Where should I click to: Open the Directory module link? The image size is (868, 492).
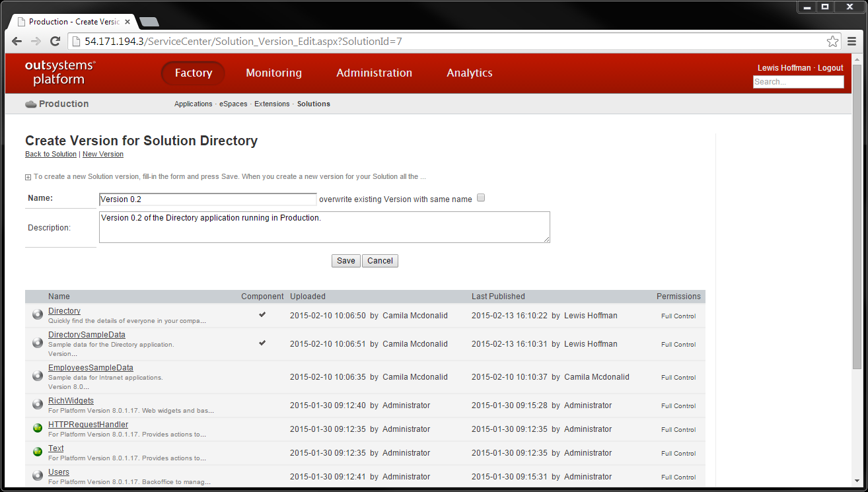[x=64, y=311]
